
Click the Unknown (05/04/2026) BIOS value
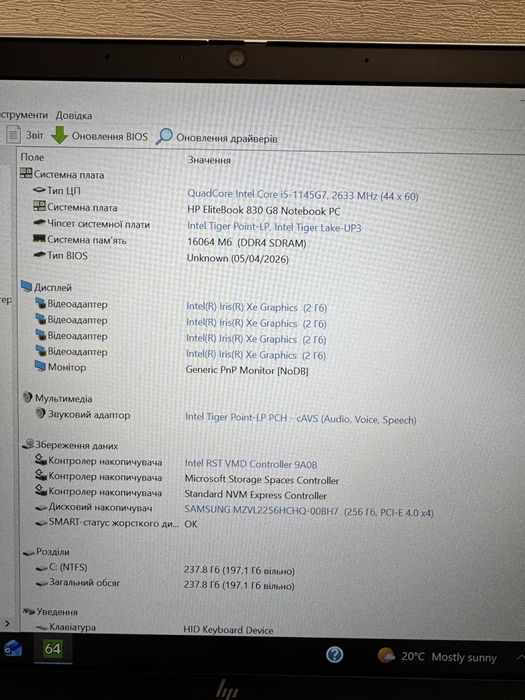tap(238, 258)
